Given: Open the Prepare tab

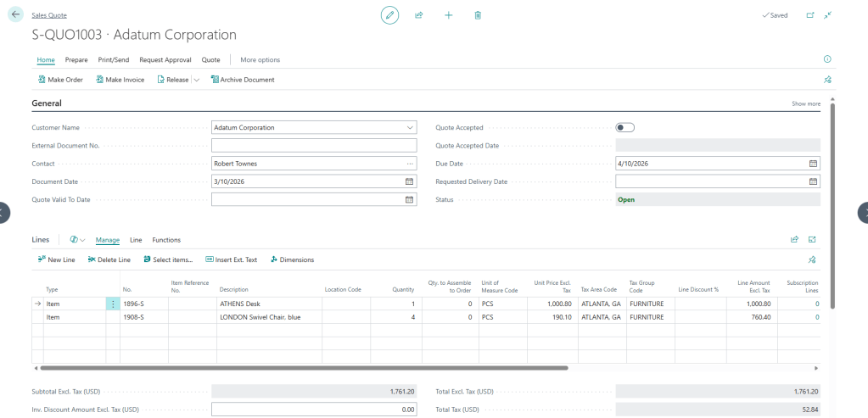Looking at the screenshot, I should pos(76,60).
